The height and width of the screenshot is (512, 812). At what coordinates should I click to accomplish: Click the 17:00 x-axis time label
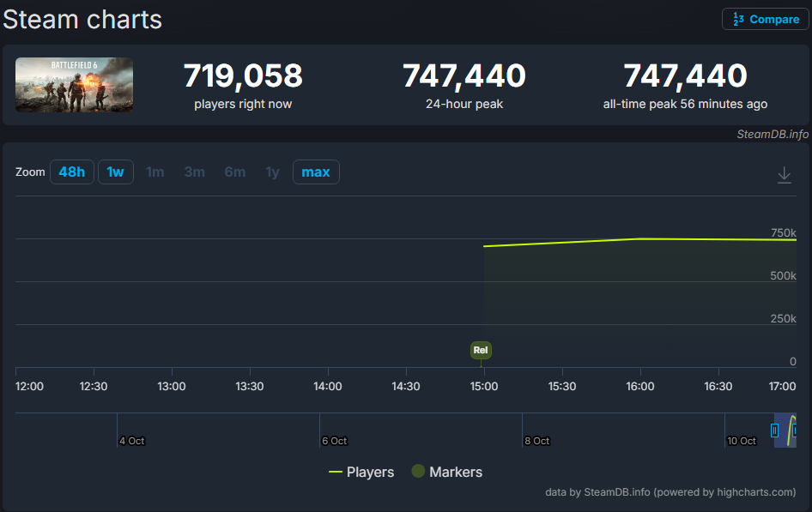coord(782,386)
